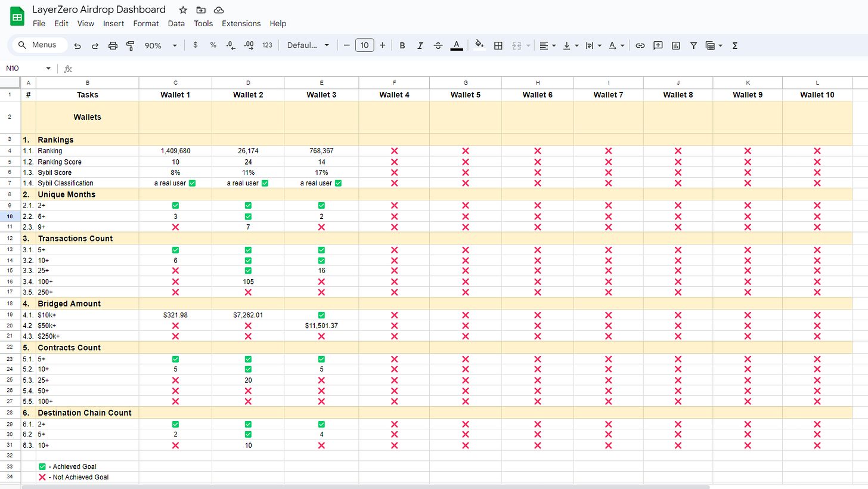Viewport: 868px width, 489px height.
Task: Select the cell reading $11,501.37
Action: point(321,325)
